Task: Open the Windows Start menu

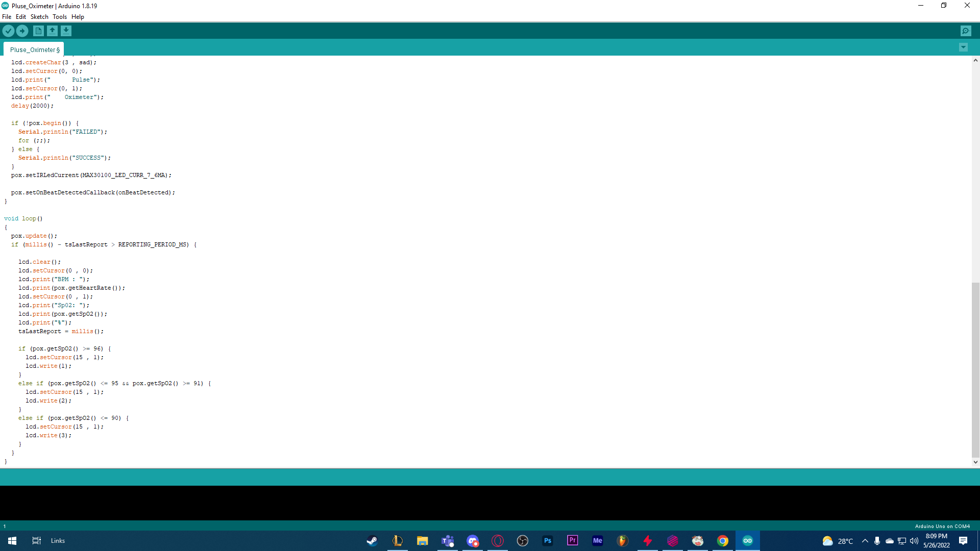Action: click(x=12, y=541)
